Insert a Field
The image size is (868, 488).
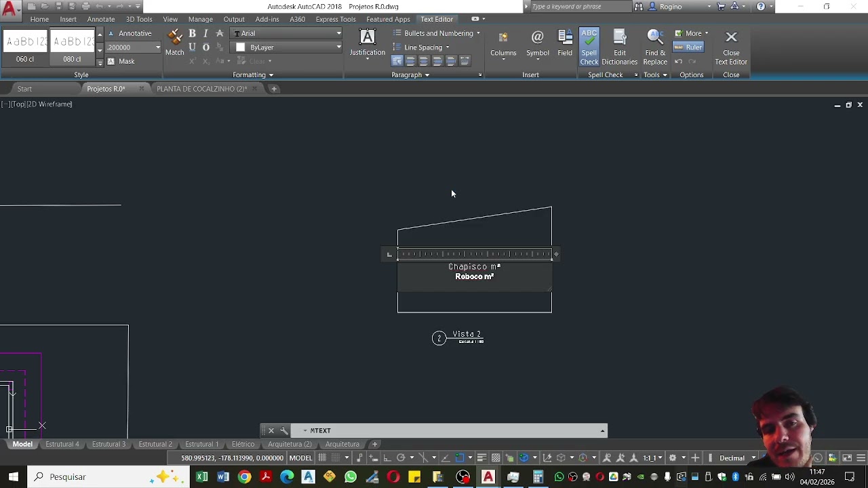[x=565, y=44]
